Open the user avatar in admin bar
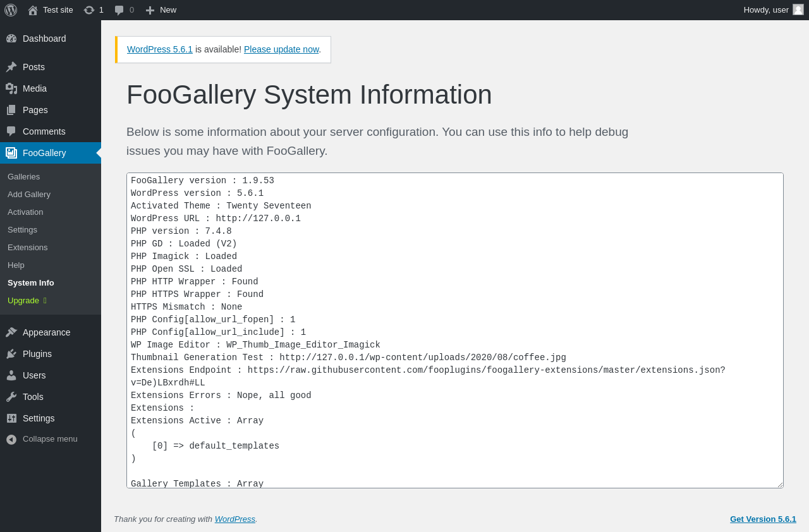Viewport: 809px width, 532px height. [798, 9]
